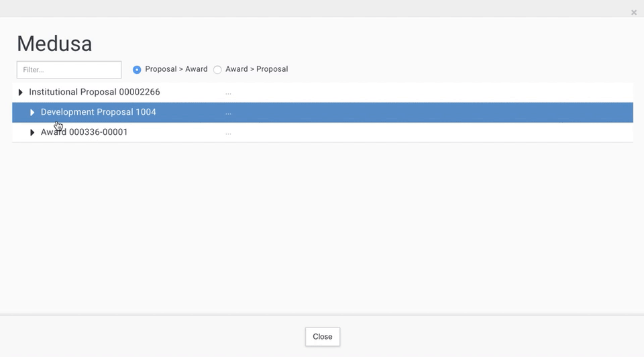The image size is (644, 357).
Task: Expand the Award 000336-00001 node arrow
Action: tap(32, 133)
